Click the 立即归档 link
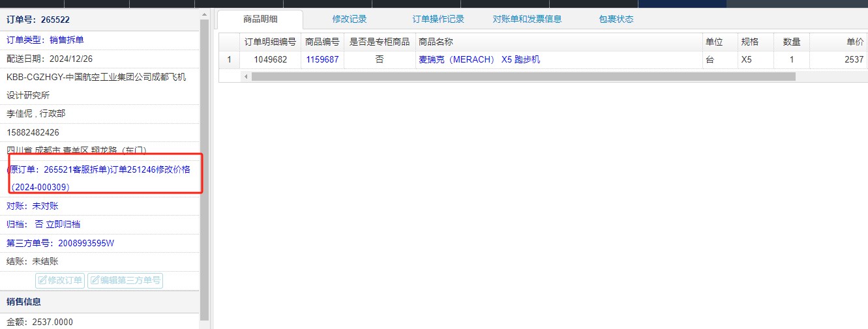The image size is (868, 329). click(63, 224)
